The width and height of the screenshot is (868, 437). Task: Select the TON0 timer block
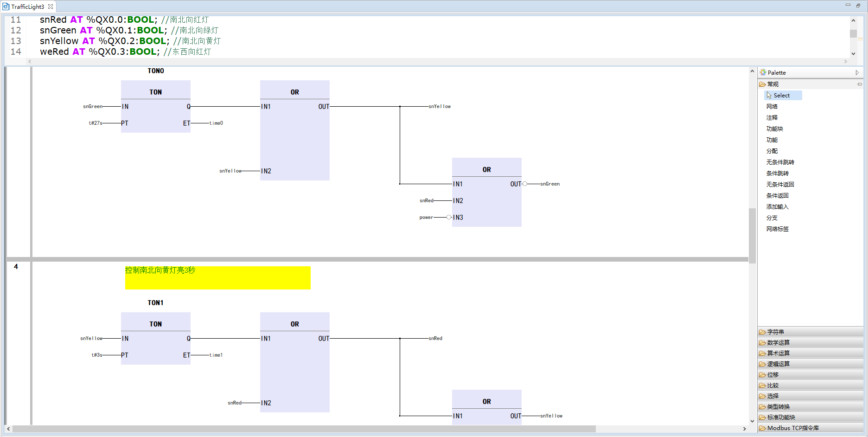[155, 107]
